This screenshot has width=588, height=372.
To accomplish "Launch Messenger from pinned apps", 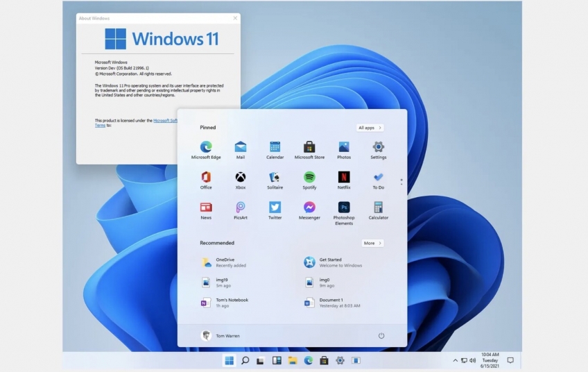I will pyautogui.click(x=309, y=208).
